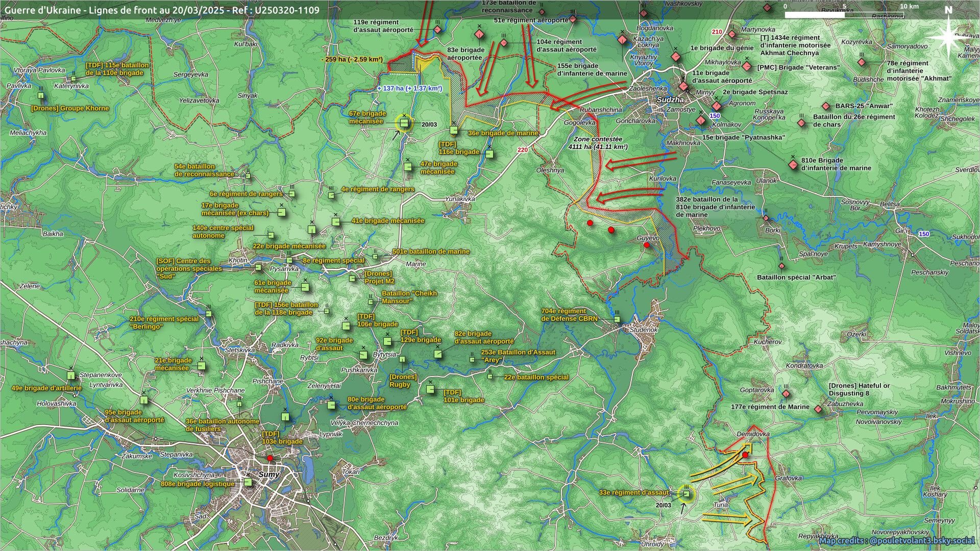Click the 104e régiment d'assaut aéroporté diamond
This screenshot has height=551, width=980.
503,43
